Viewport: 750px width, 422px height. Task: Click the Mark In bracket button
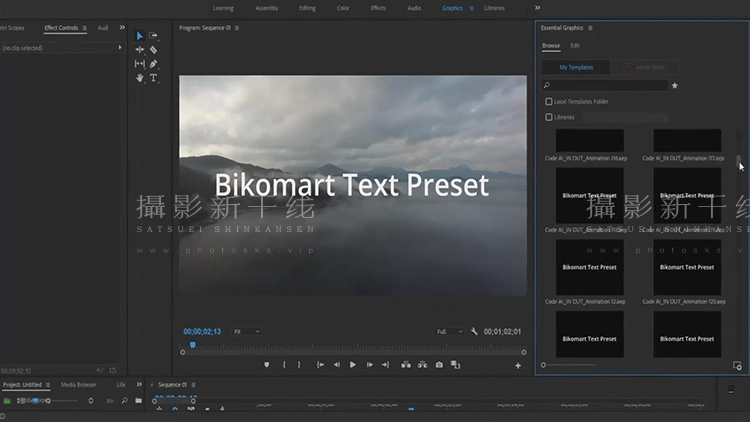(x=284, y=365)
